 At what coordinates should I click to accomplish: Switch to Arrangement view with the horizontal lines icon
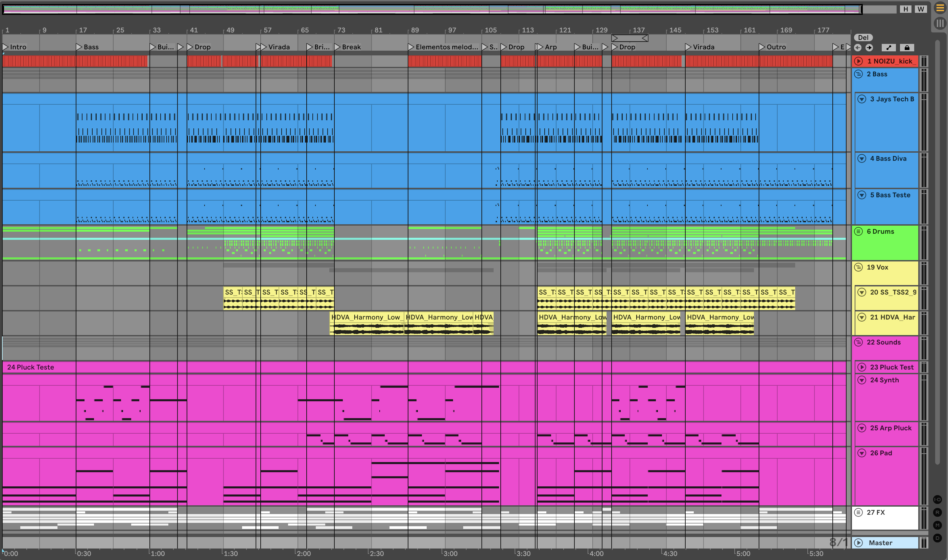(x=940, y=8)
